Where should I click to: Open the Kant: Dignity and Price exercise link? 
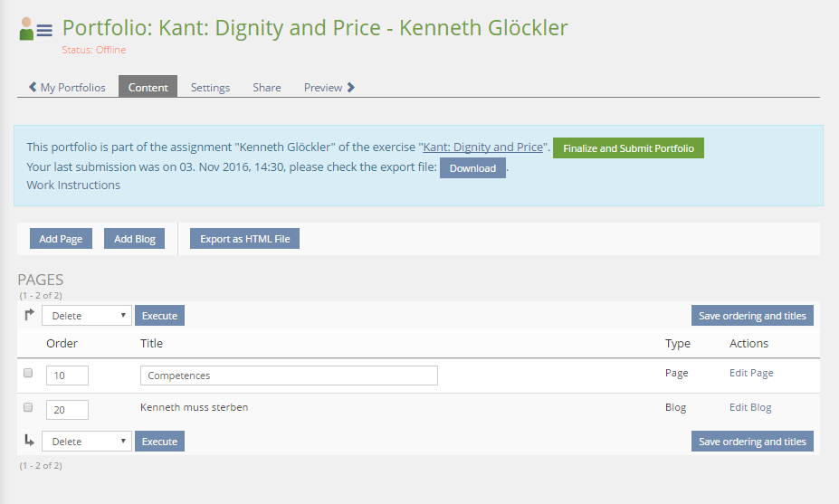click(x=482, y=147)
